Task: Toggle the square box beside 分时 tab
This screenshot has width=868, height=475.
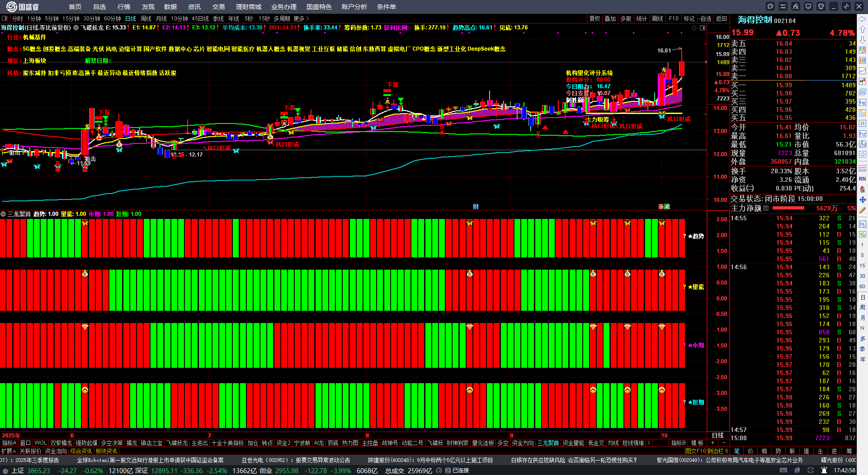Action: [5, 19]
